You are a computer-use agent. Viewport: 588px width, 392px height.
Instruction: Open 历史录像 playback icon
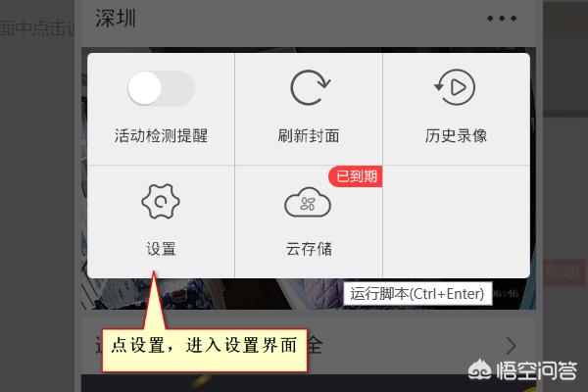click(455, 87)
